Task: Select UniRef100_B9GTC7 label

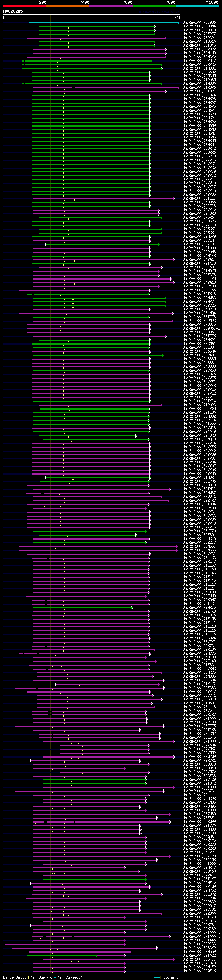Action: pyautogui.click(x=199, y=959)
